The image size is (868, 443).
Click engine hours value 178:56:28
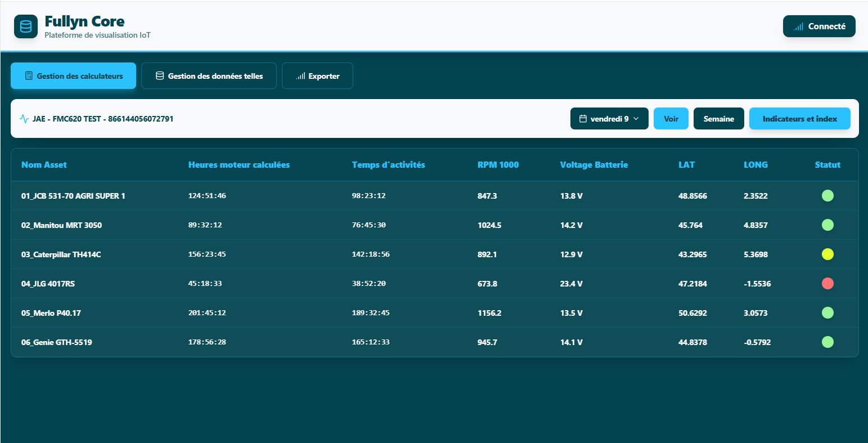[x=207, y=342]
